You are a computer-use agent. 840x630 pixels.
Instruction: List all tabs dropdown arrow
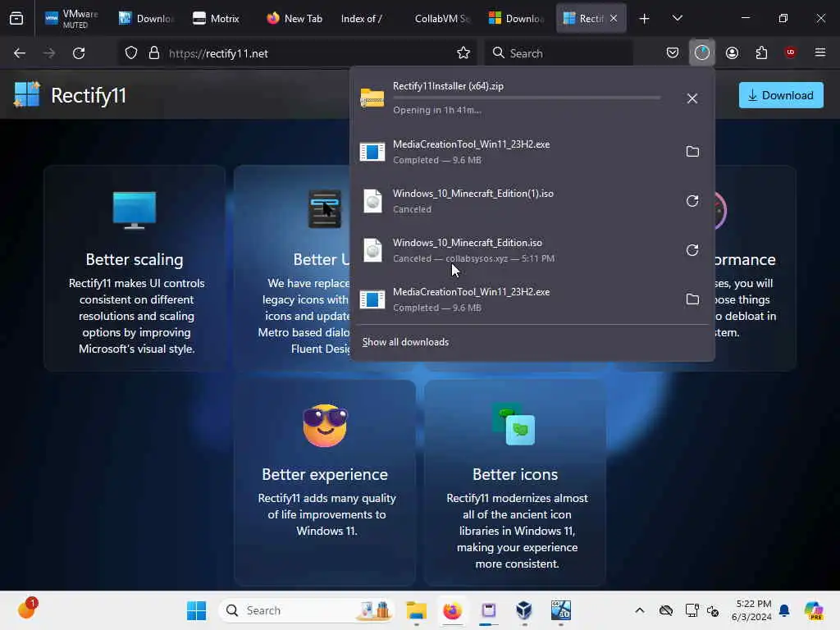pos(677,18)
